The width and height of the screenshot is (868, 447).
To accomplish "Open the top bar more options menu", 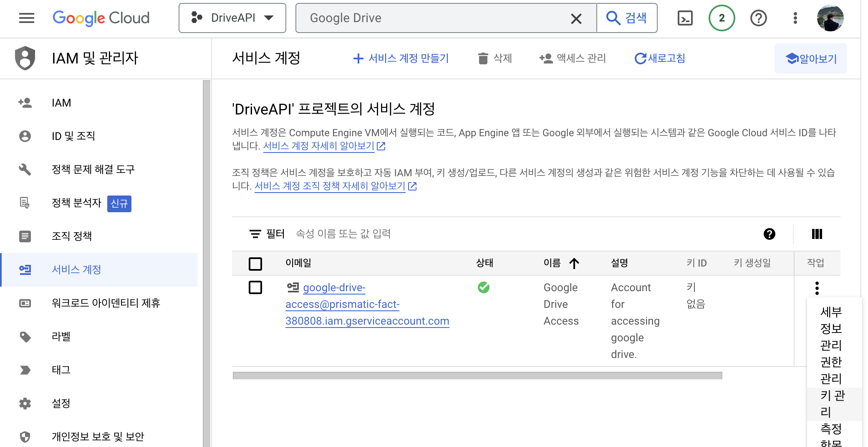I will point(795,18).
